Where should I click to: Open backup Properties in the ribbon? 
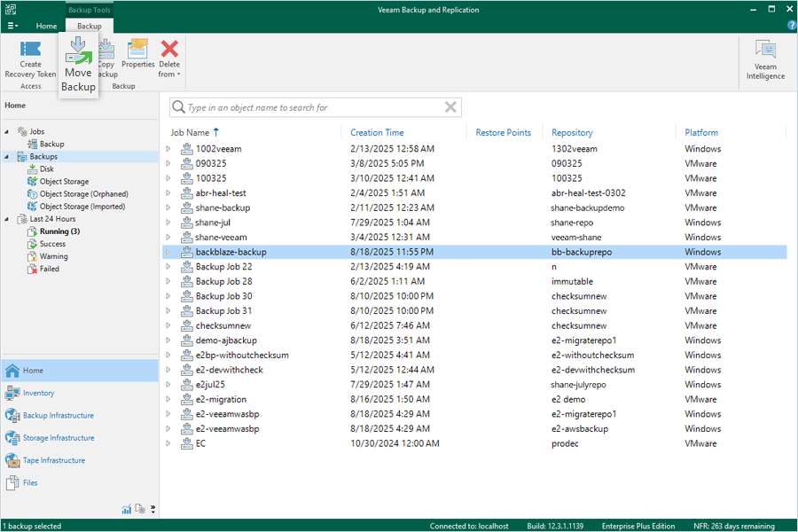[x=138, y=54]
